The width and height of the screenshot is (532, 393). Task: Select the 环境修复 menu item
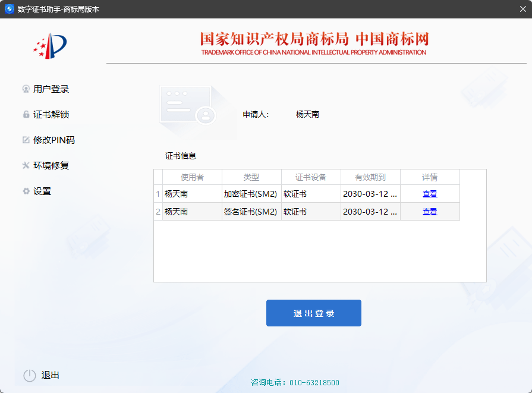tap(51, 165)
